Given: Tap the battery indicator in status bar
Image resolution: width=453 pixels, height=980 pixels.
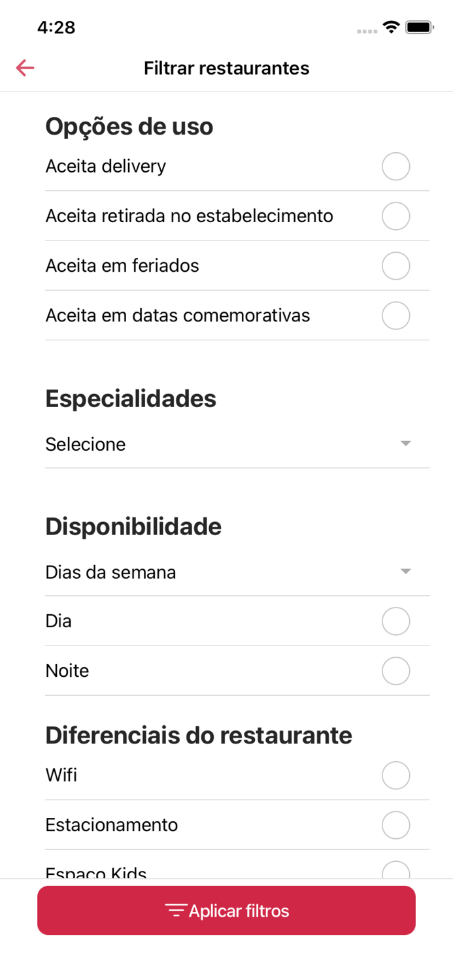Looking at the screenshot, I should point(419,27).
